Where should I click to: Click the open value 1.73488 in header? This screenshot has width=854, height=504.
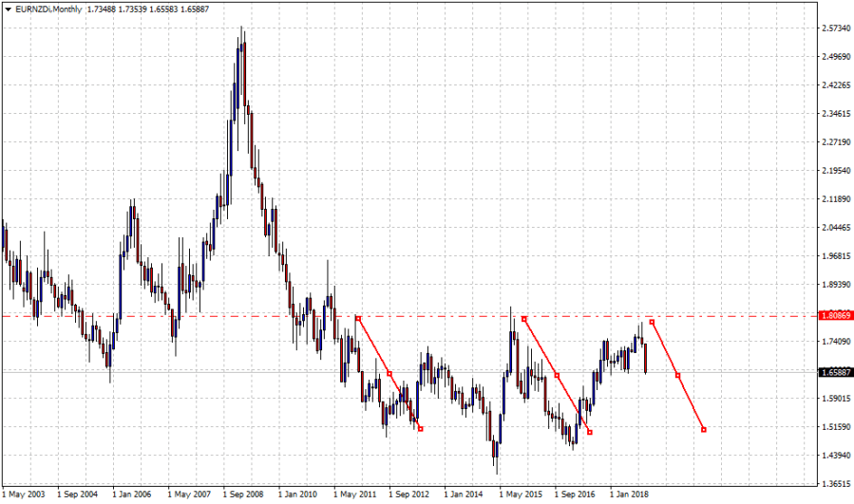pos(102,9)
